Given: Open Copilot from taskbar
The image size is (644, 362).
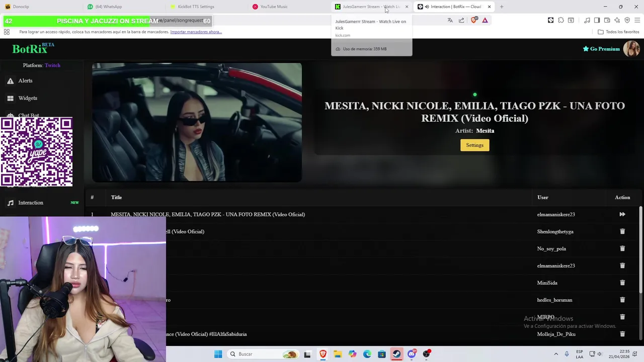Looking at the screenshot, I should click(x=352, y=354).
